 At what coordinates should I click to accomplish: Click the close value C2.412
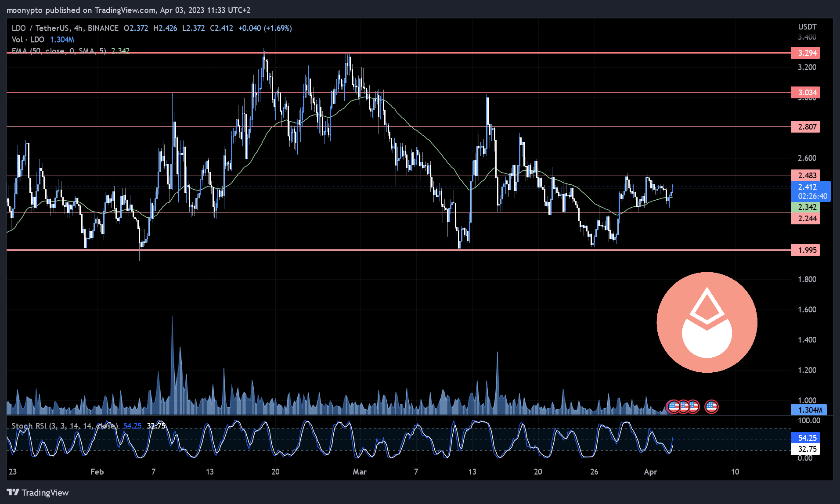point(222,28)
